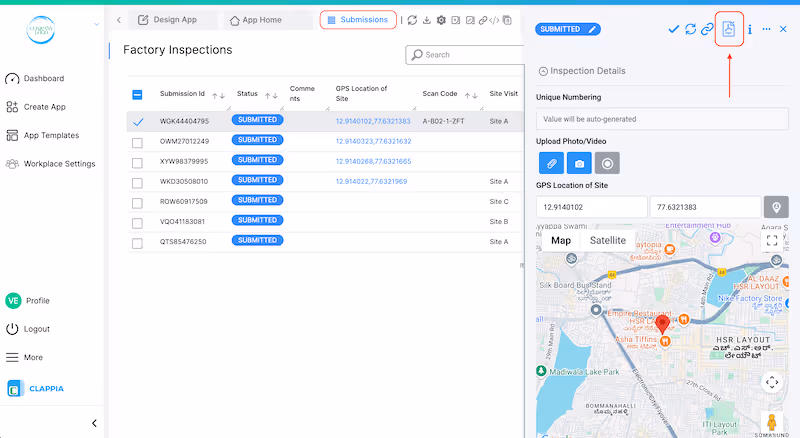Click scan code A-B02-1-ZFT cell
The height and width of the screenshot is (438, 800).
(443, 121)
